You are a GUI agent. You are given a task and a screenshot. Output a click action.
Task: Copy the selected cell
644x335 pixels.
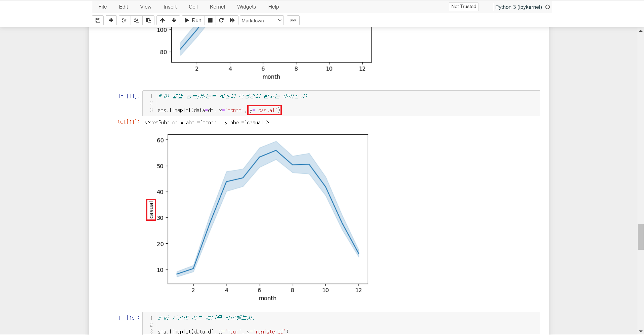pyautogui.click(x=137, y=20)
